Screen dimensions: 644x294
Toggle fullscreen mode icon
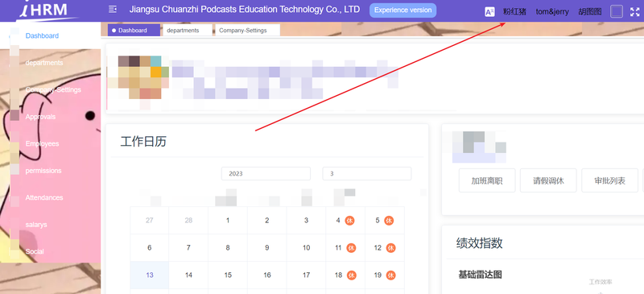tap(634, 12)
